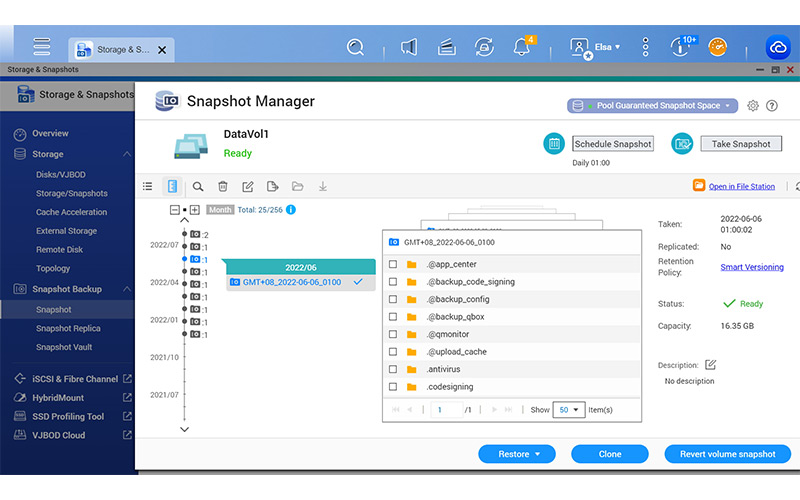Click the Schedule Snapshot calendar icon
The height and width of the screenshot is (500, 800).
coord(554,144)
